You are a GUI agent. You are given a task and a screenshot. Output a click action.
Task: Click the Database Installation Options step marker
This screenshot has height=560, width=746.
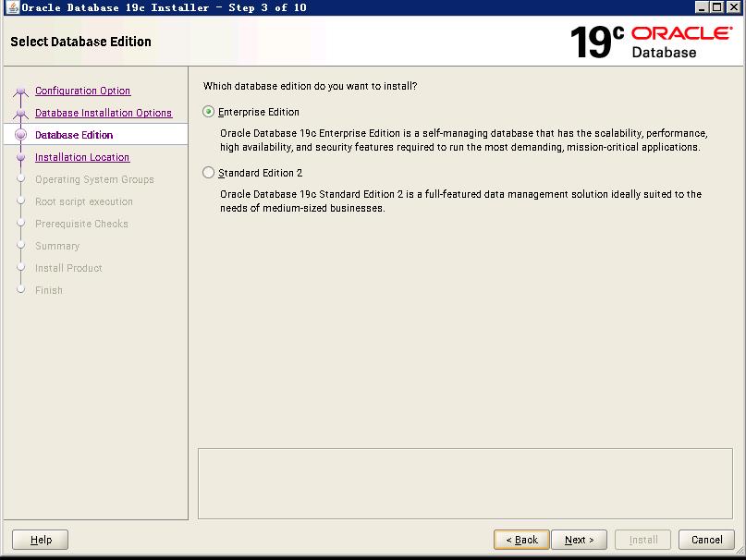coord(20,114)
